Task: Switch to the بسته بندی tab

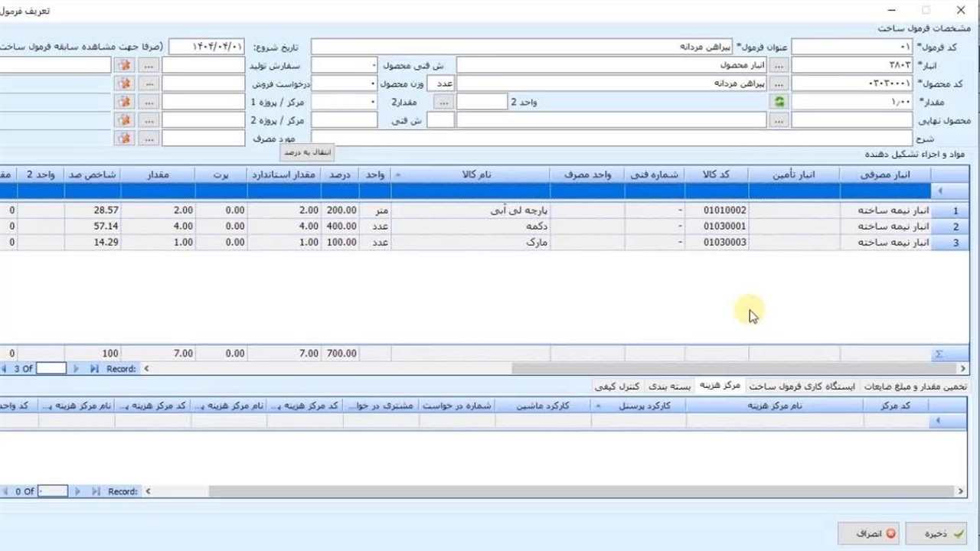Action: coord(670,386)
